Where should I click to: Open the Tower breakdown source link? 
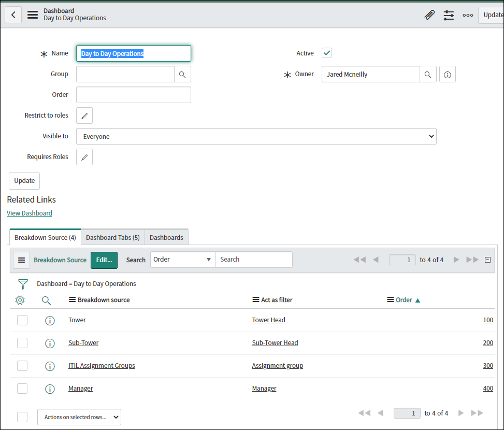(x=77, y=320)
